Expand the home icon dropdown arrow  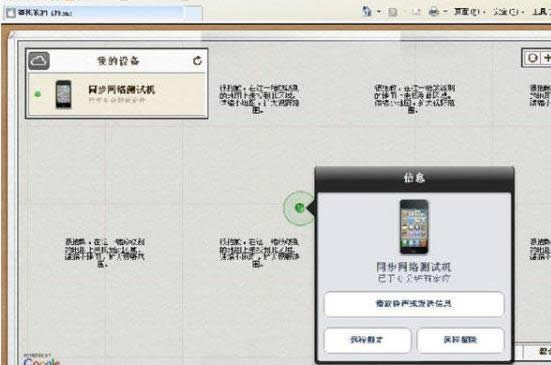point(379,12)
